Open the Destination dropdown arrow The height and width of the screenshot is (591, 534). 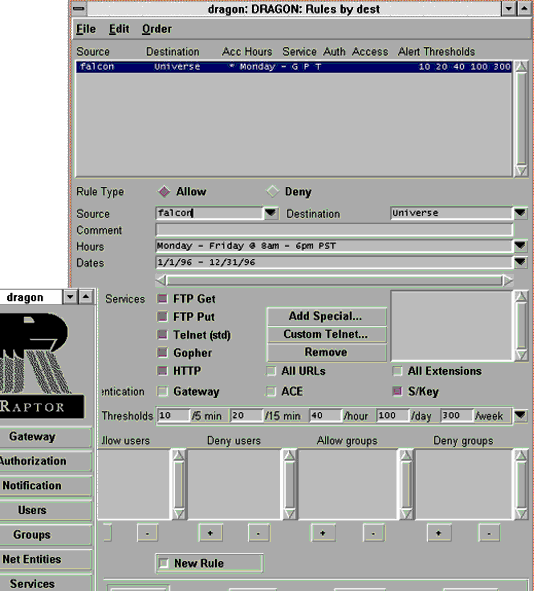(520, 213)
